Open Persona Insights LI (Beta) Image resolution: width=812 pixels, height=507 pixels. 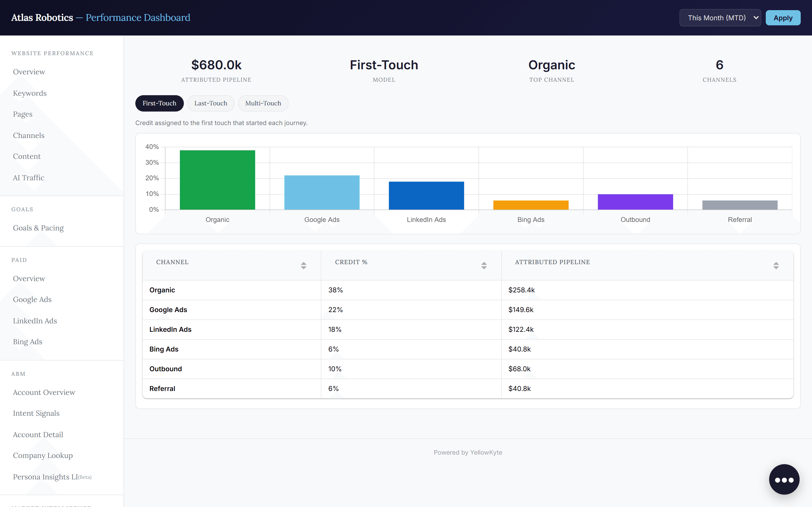(52, 477)
